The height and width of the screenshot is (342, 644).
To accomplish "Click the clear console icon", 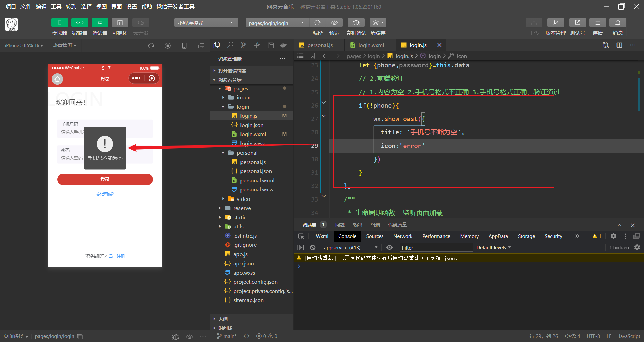I will [x=313, y=247].
